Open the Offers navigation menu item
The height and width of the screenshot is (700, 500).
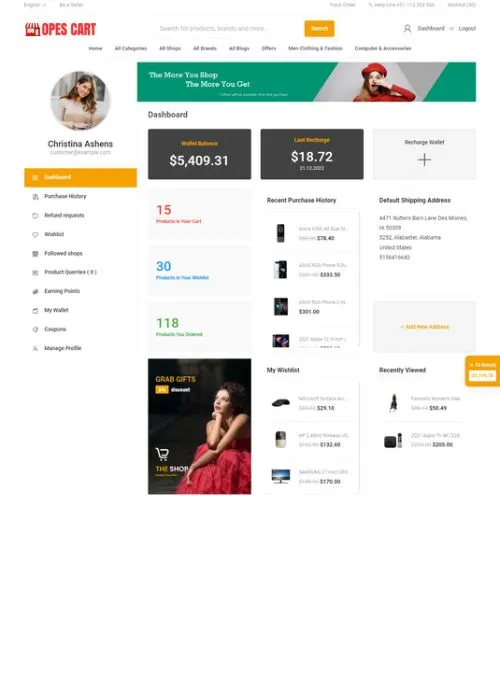pyautogui.click(x=269, y=48)
